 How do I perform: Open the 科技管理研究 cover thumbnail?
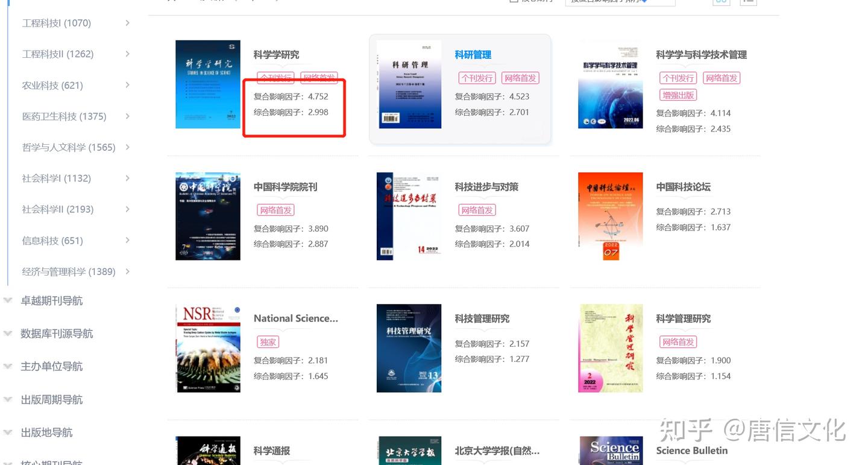[x=409, y=349]
